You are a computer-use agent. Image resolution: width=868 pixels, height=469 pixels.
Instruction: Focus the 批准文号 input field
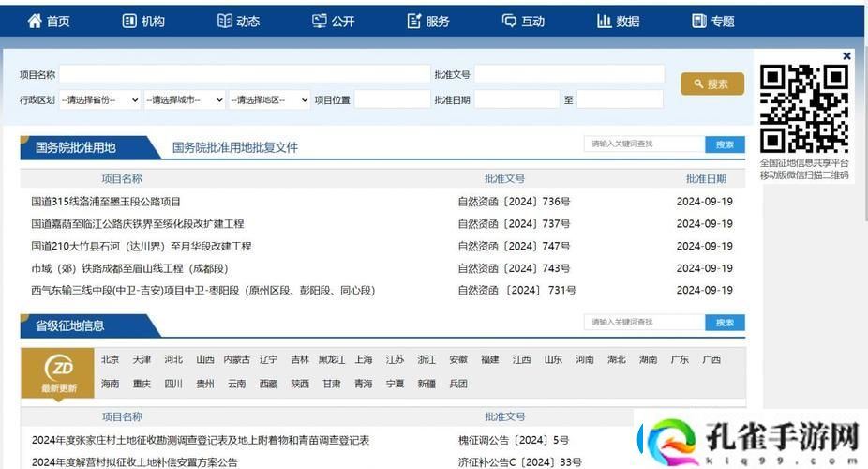click(569, 74)
